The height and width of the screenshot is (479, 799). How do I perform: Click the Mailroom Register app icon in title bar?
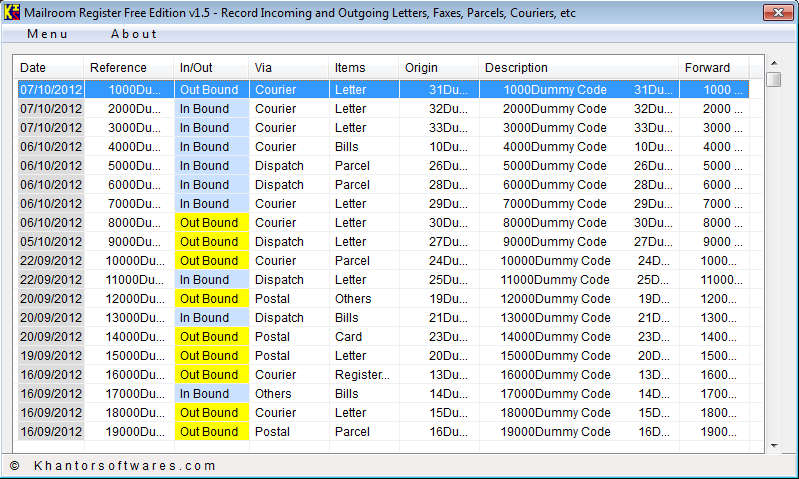pos(12,12)
